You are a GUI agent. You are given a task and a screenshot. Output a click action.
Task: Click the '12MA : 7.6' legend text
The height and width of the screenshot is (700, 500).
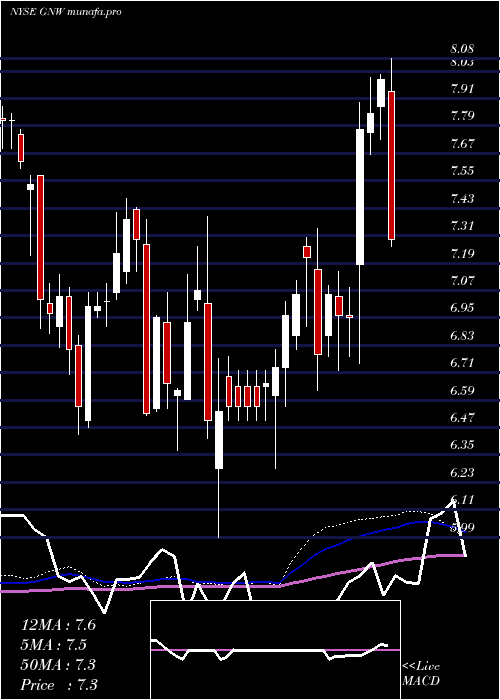coord(58,625)
